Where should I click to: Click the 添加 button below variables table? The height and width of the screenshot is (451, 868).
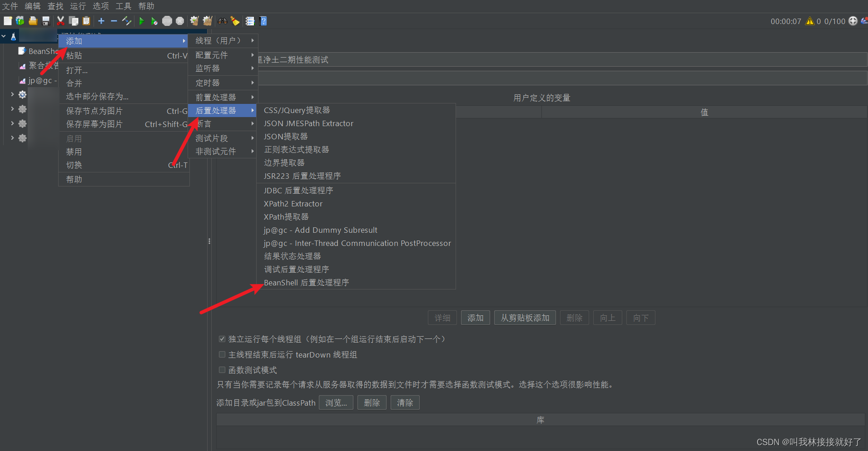(x=476, y=318)
